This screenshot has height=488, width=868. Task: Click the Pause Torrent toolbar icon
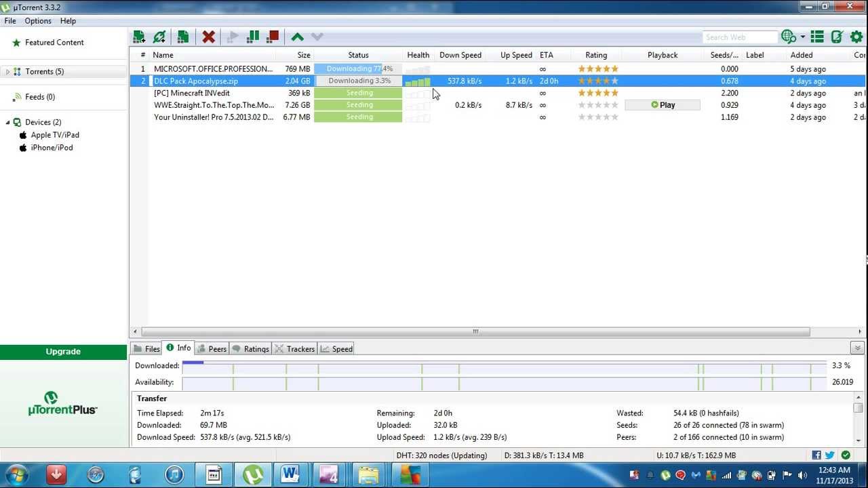click(x=253, y=37)
